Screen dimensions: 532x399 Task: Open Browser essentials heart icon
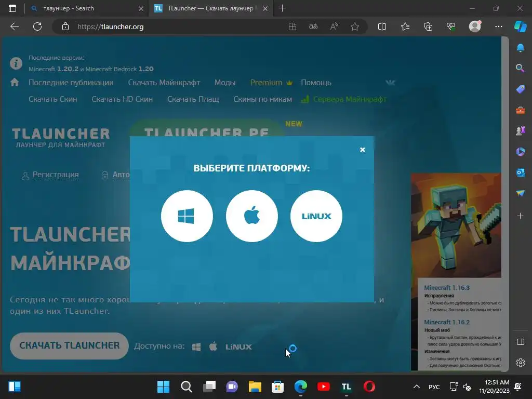(x=451, y=26)
